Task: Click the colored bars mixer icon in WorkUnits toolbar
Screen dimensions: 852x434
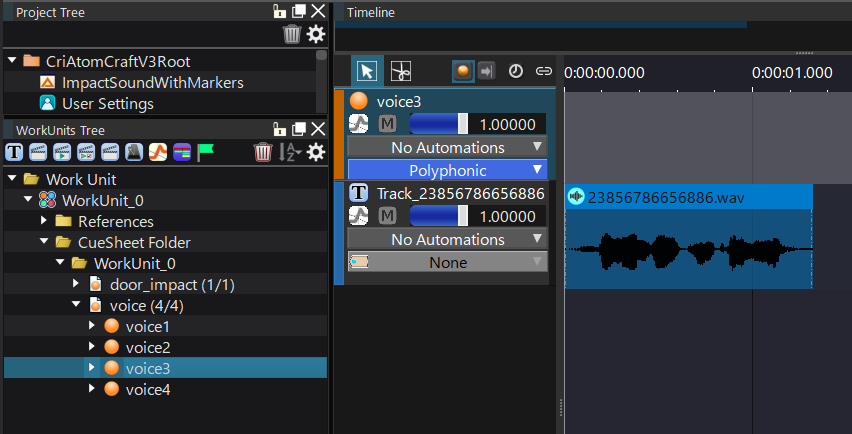Action: [182, 152]
